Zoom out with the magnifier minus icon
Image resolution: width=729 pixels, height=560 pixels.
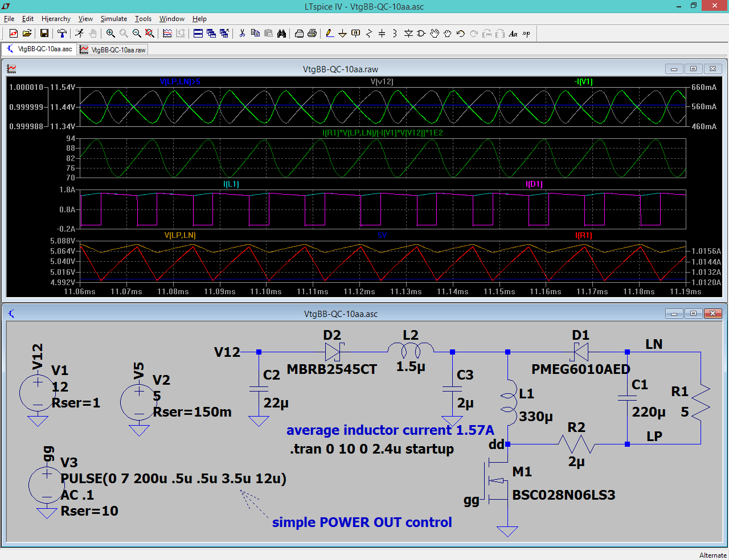(137, 34)
